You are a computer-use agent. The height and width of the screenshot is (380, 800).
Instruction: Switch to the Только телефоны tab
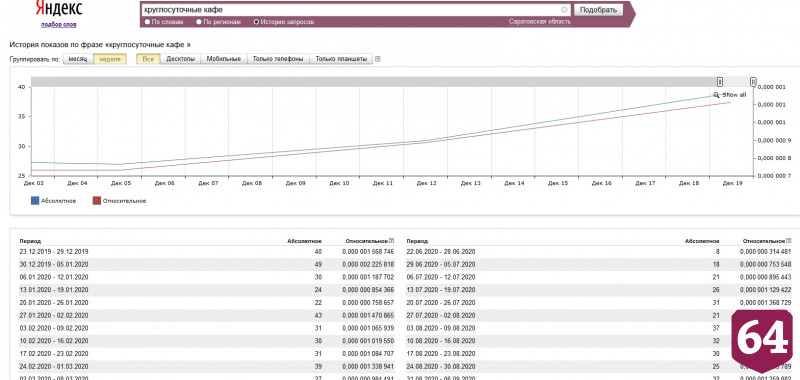tap(278, 59)
